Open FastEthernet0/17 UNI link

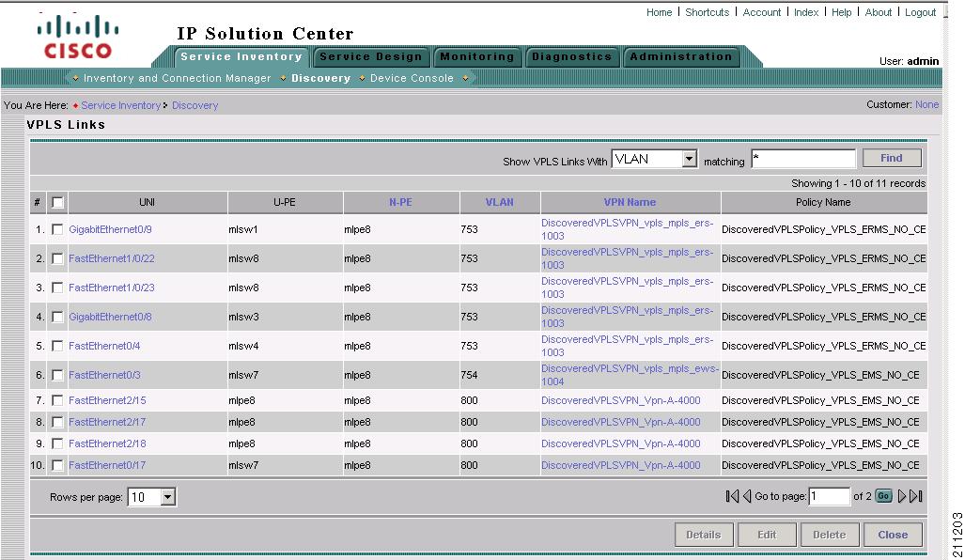coord(107,465)
